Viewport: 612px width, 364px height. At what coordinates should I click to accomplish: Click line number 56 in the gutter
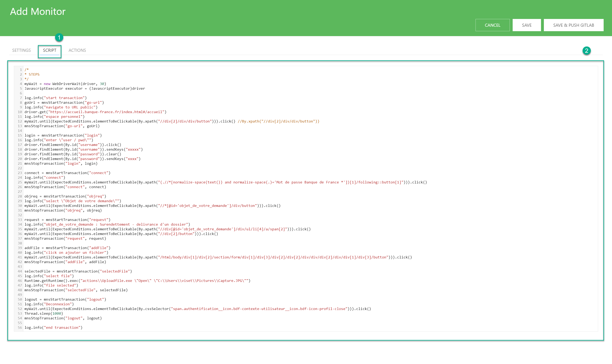pos(20,328)
